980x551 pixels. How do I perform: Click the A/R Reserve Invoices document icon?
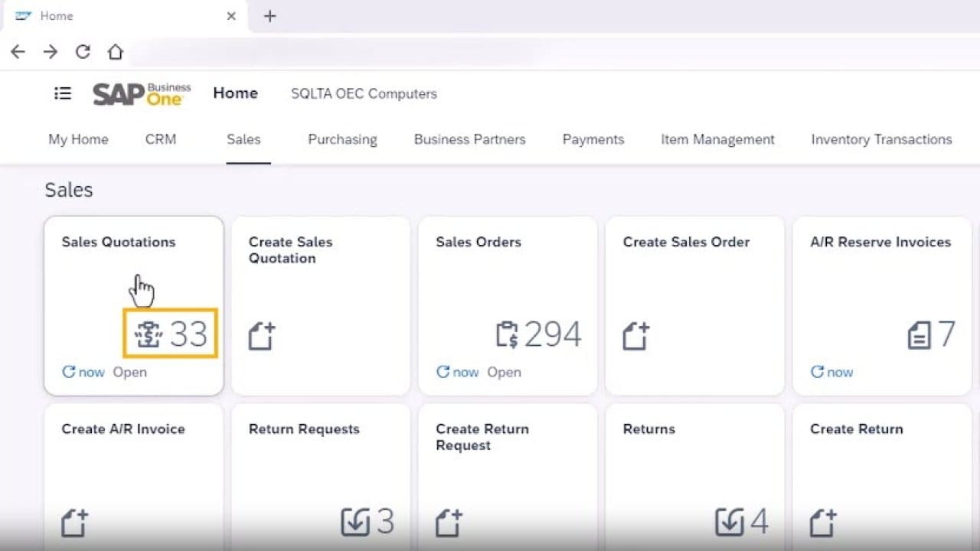(x=919, y=334)
